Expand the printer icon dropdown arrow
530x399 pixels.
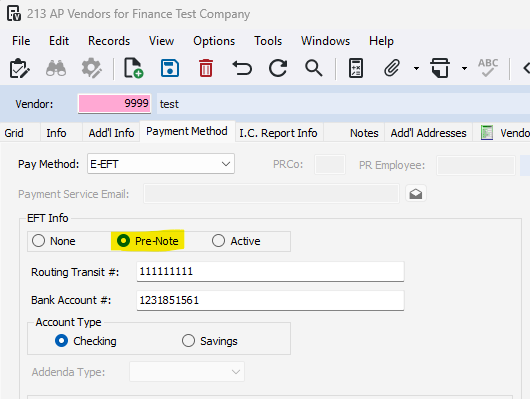(x=464, y=69)
